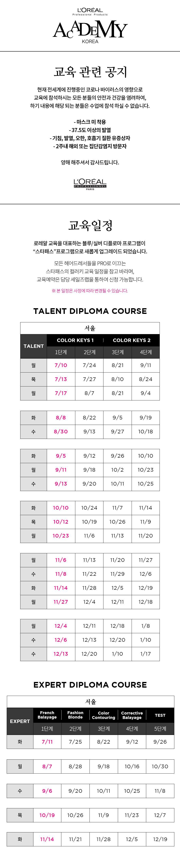The height and width of the screenshot is (868, 180).
Task: Select the Color Contouring header
Action: coord(103,715)
